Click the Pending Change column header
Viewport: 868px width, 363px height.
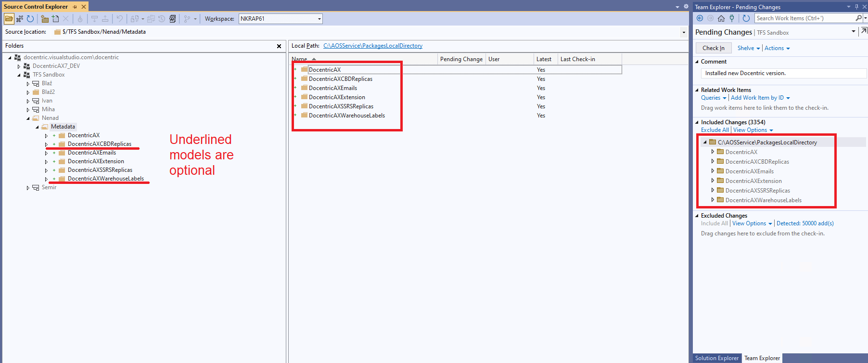tap(461, 59)
